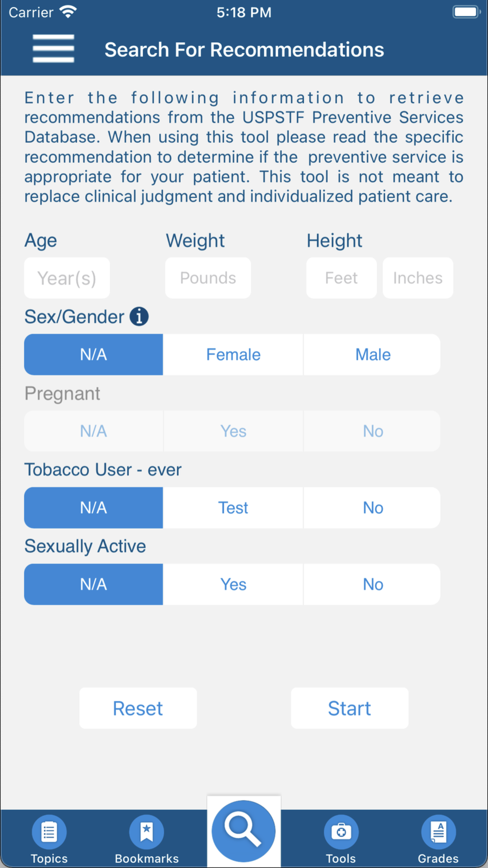Select Male for Sex/Gender

(x=372, y=355)
